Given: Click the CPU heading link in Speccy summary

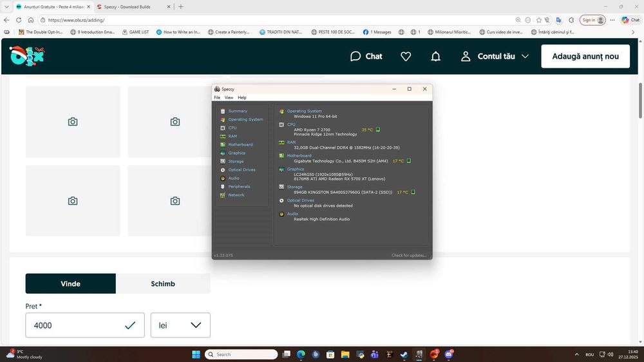Looking at the screenshot, I should point(291,124).
